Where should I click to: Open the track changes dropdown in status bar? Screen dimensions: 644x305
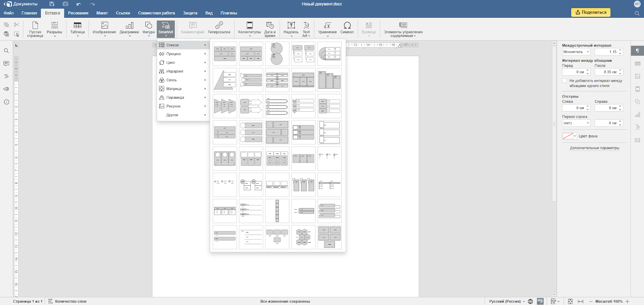point(555,301)
